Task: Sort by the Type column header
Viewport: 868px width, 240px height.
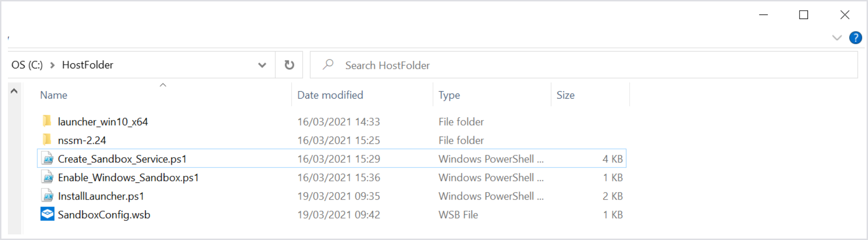Action: [x=449, y=95]
